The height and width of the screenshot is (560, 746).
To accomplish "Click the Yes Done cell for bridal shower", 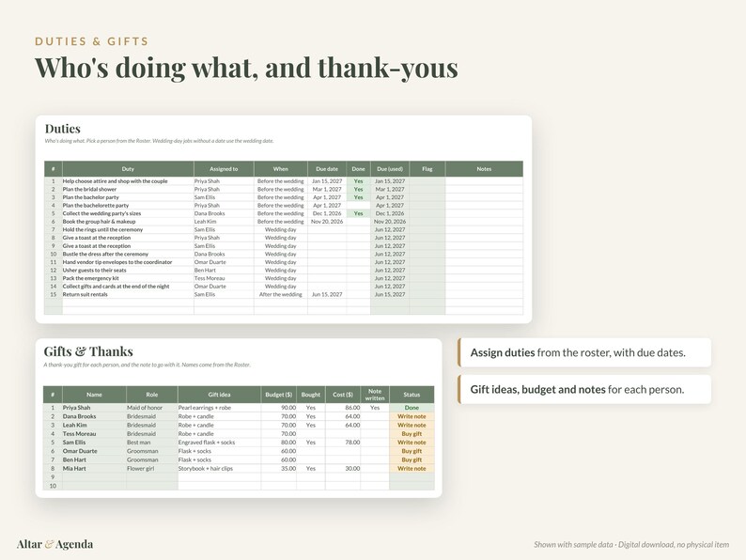I will point(358,190).
